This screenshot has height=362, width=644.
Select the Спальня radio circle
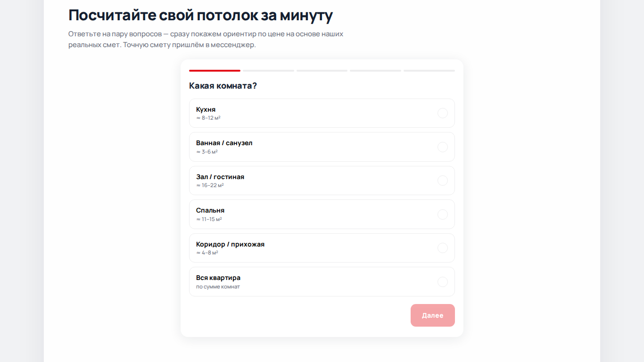point(442,214)
